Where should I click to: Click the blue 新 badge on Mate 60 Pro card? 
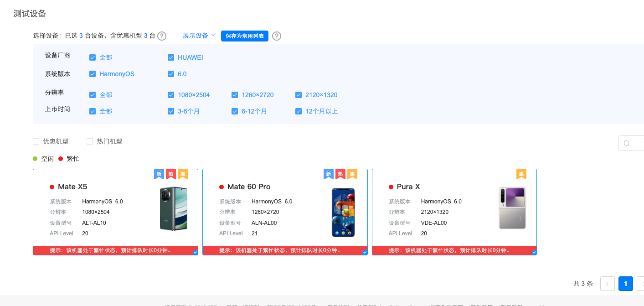click(x=329, y=174)
